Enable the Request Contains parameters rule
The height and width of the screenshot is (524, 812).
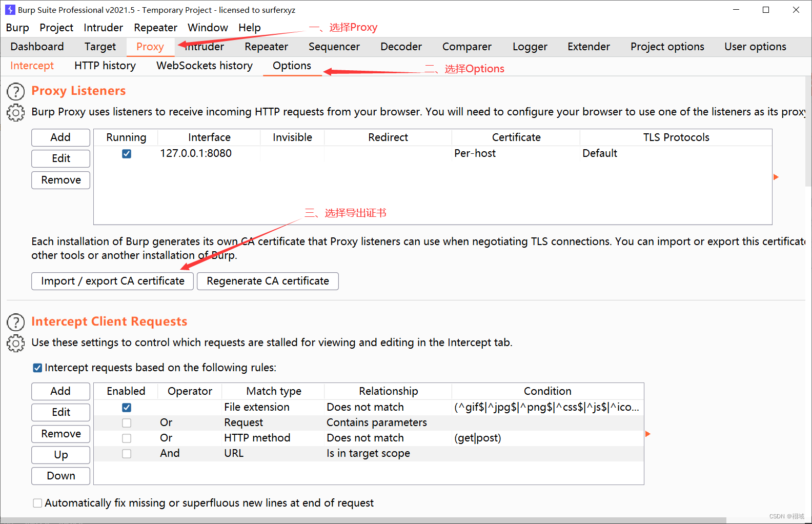point(127,423)
